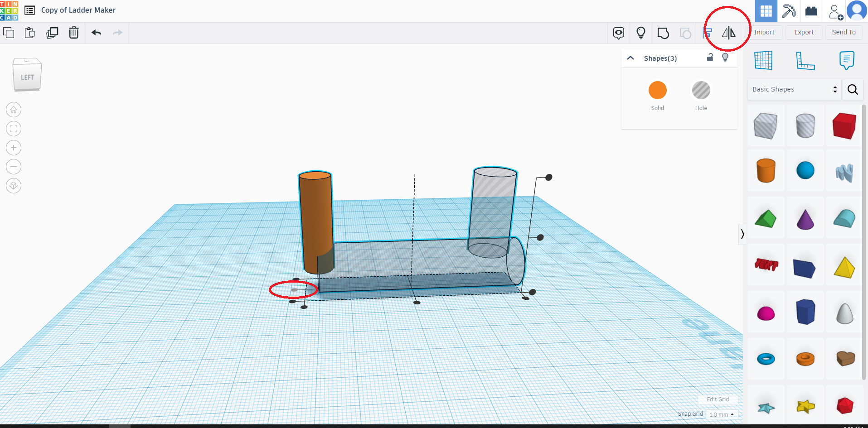Screen dimensions: 868x428
Task: Click the Undo arrow icon
Action: [96, 33]
